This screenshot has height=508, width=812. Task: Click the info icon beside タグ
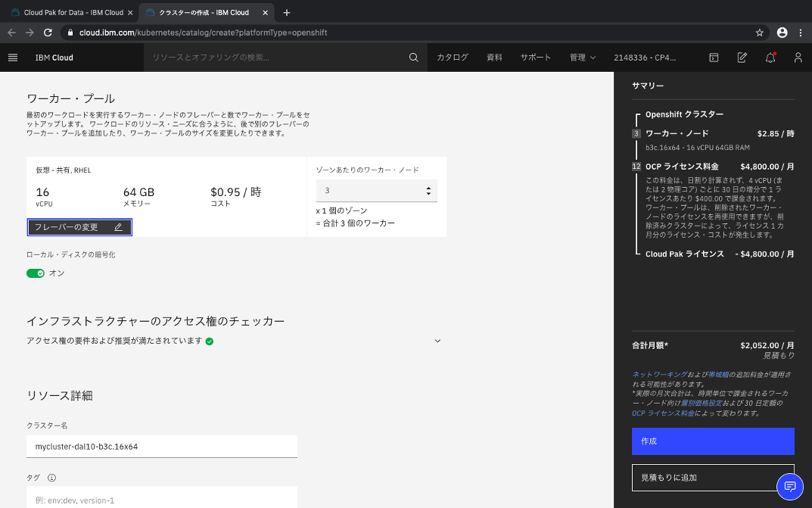coord(51,478)
